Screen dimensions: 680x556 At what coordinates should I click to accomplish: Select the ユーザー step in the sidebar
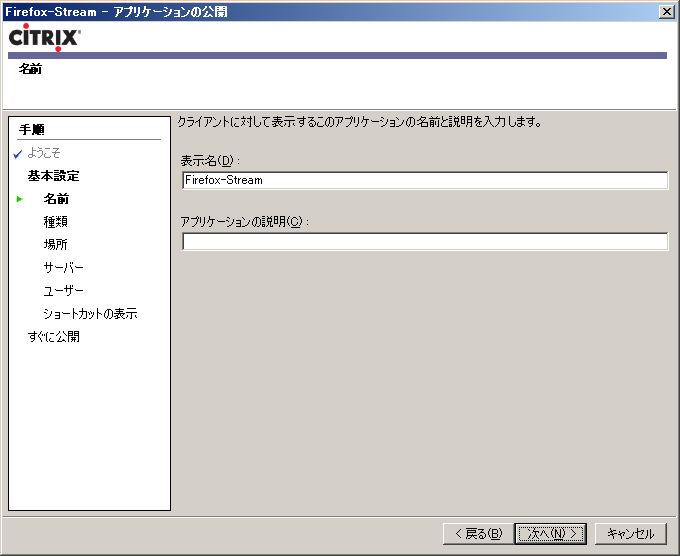coord(63,291)
